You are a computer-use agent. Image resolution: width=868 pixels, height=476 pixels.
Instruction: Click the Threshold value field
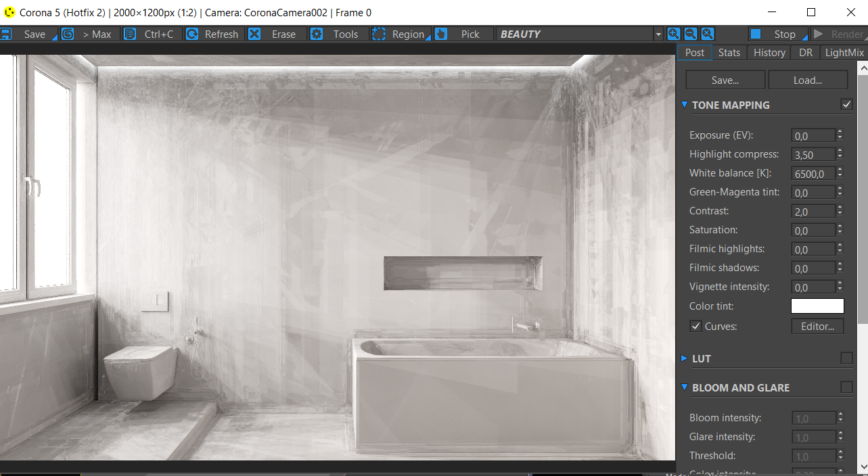pyautogui.click(x=813, y=456)
